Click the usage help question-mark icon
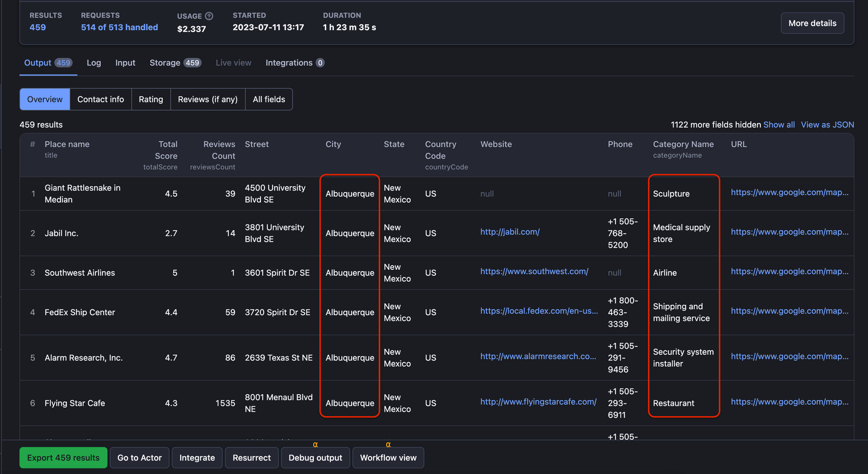 click(209, 16)
